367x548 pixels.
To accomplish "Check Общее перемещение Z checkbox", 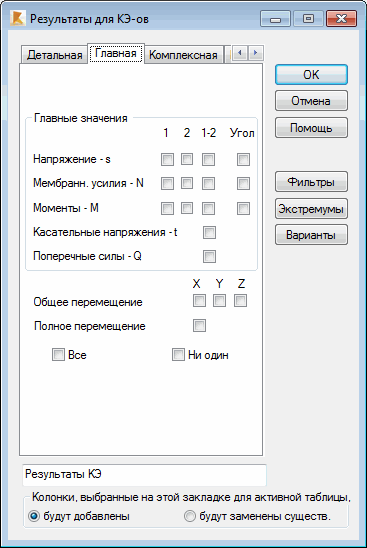I will click(x=240, y=301).
